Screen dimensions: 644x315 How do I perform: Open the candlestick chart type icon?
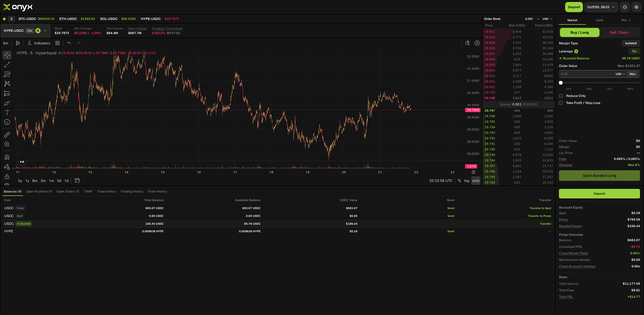click(18, 43)
